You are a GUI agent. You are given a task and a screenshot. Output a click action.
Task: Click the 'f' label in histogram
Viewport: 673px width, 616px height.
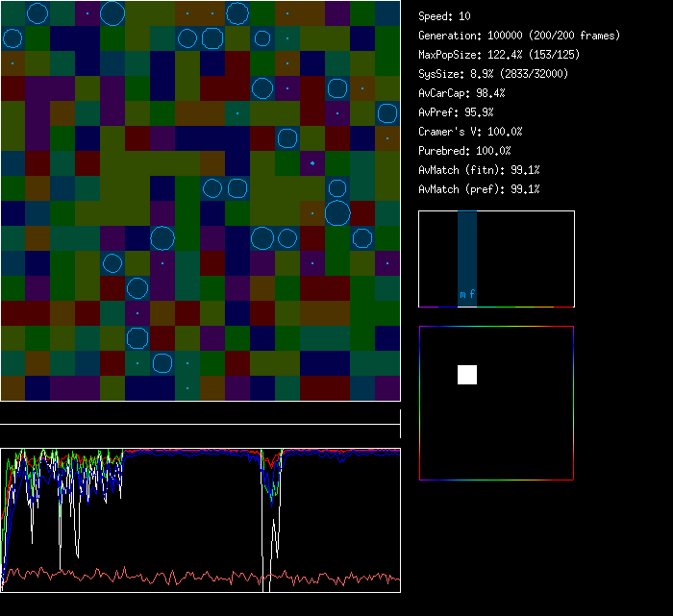[472, 295]
